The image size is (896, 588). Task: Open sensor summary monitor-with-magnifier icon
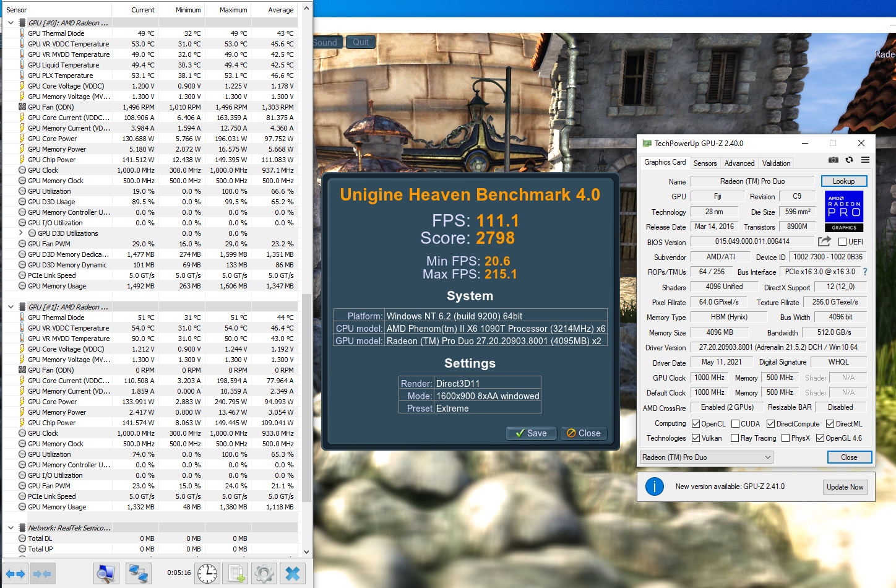106,574
